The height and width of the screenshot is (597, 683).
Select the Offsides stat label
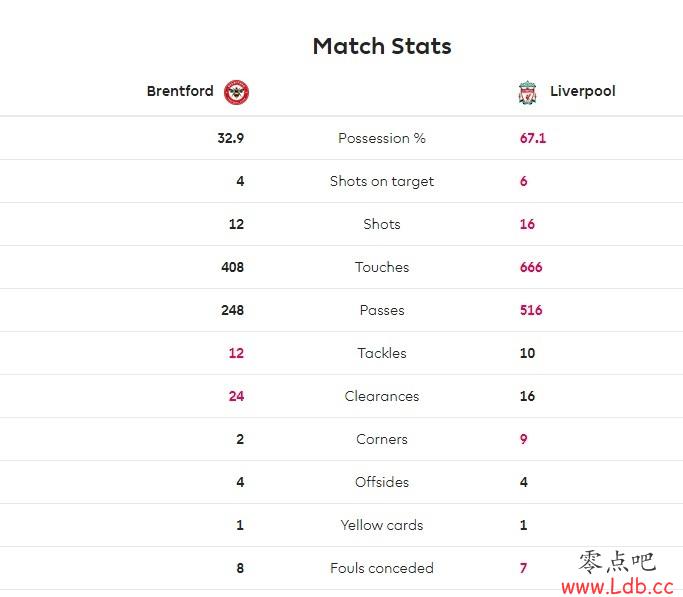[382, 482]
